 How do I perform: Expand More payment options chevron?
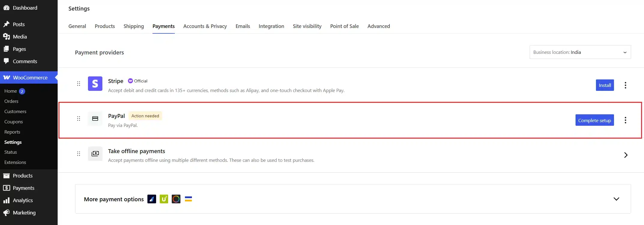[616, 199]
